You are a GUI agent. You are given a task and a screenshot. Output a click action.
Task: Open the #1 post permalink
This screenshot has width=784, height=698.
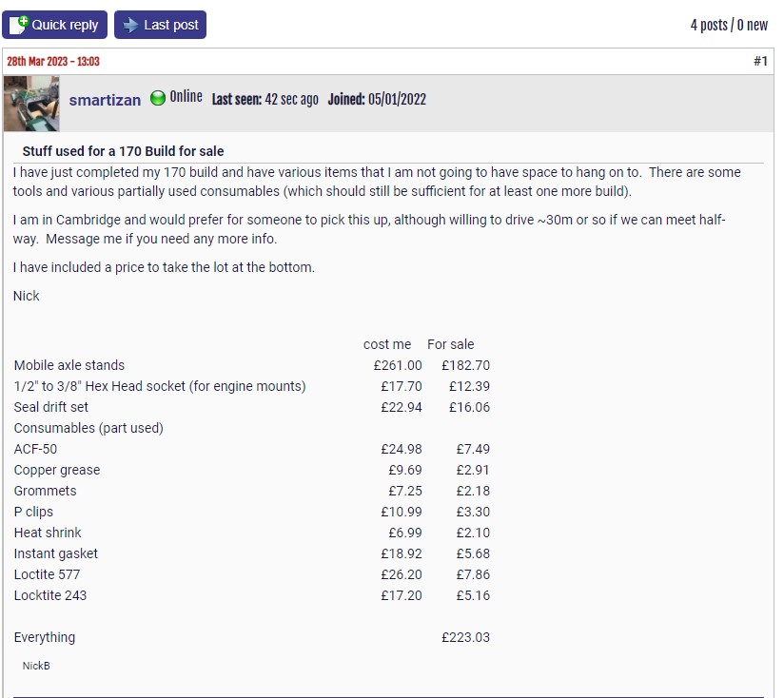(x=760, y=61)
